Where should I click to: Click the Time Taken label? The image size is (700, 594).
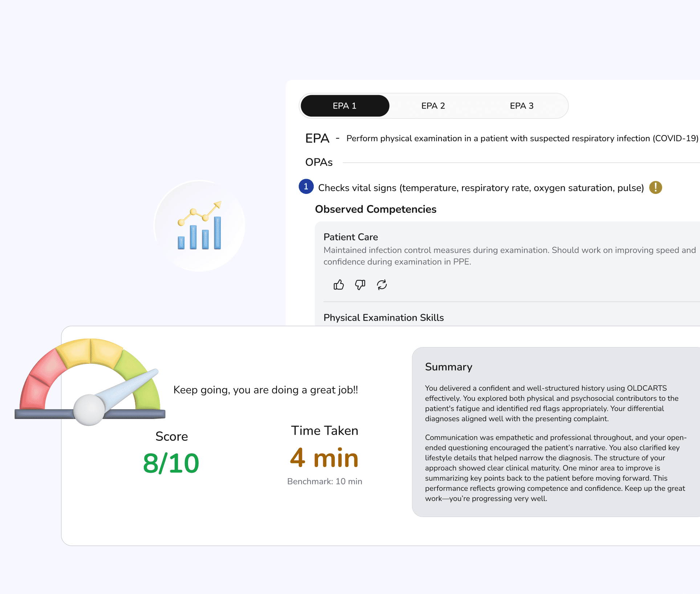[325, 431]
